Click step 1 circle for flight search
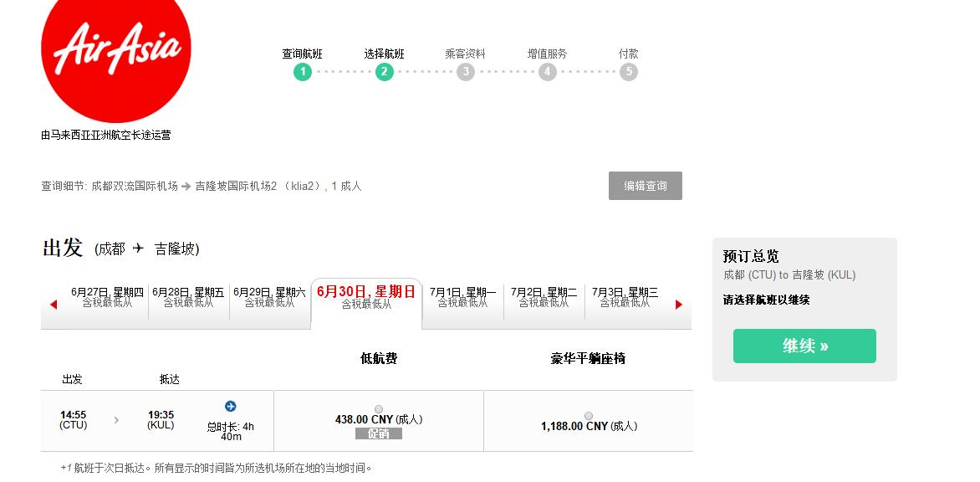Screen dimensions: 980x482 pos(303,72)
